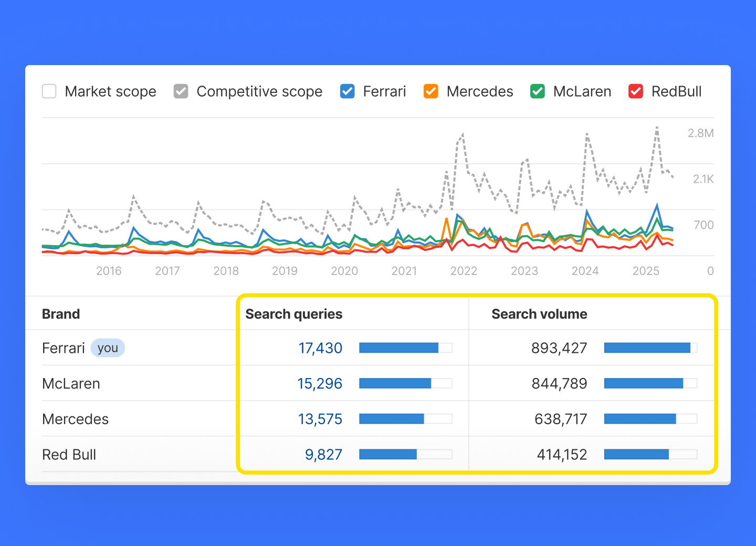This screenshot has width=756, height=546.
Task: Select the 2022 label on the chart axis
Action: (464, 271)
